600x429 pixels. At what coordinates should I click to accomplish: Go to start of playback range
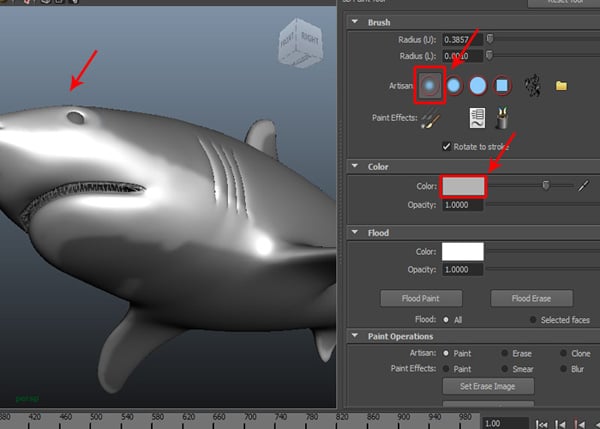[541, 424]
